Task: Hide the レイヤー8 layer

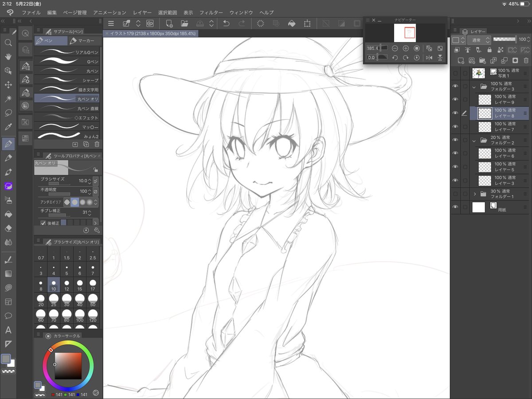Action: coord(455,113)
